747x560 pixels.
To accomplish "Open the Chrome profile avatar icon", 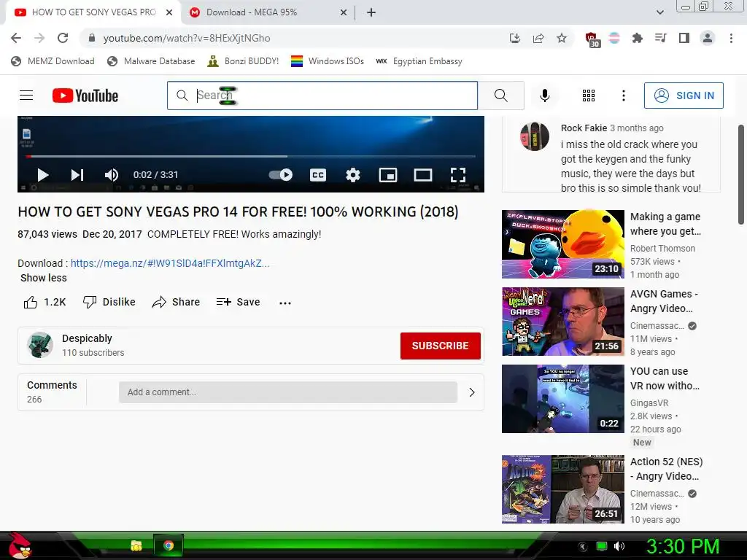I will 708,38.
